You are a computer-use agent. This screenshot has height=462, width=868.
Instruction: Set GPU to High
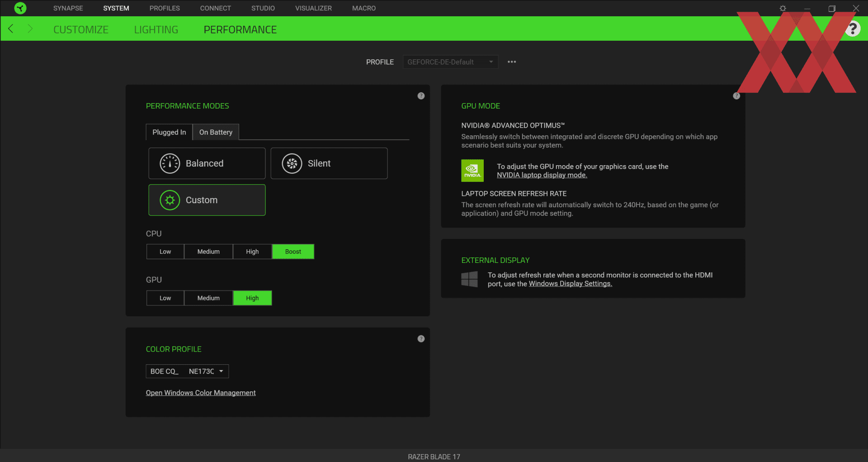point(252,298)
